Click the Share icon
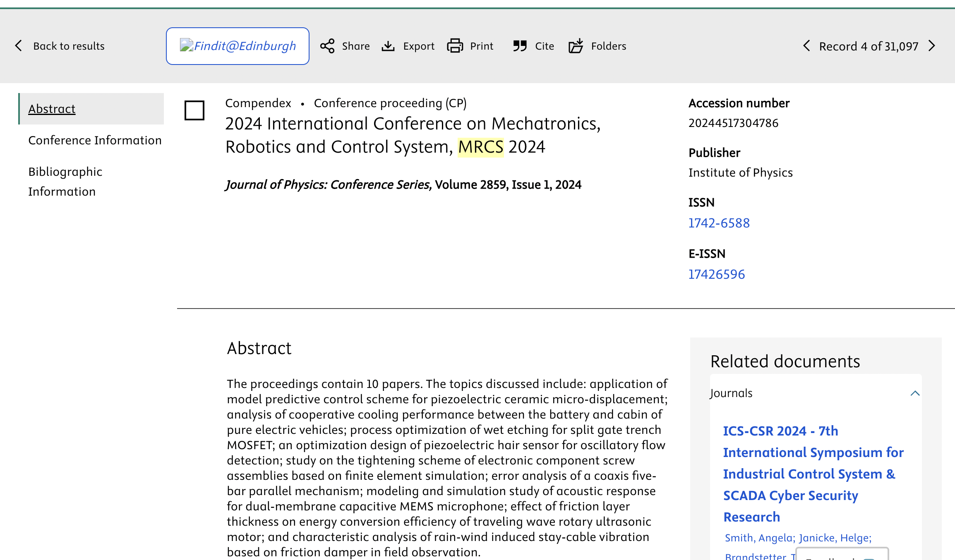 coord(327,46)
